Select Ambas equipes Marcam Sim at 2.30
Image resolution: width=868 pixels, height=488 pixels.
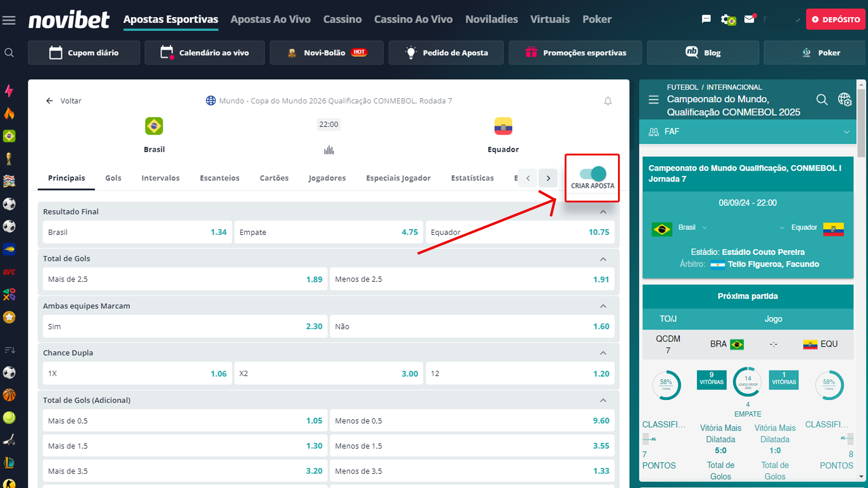[x=185, y=326]
